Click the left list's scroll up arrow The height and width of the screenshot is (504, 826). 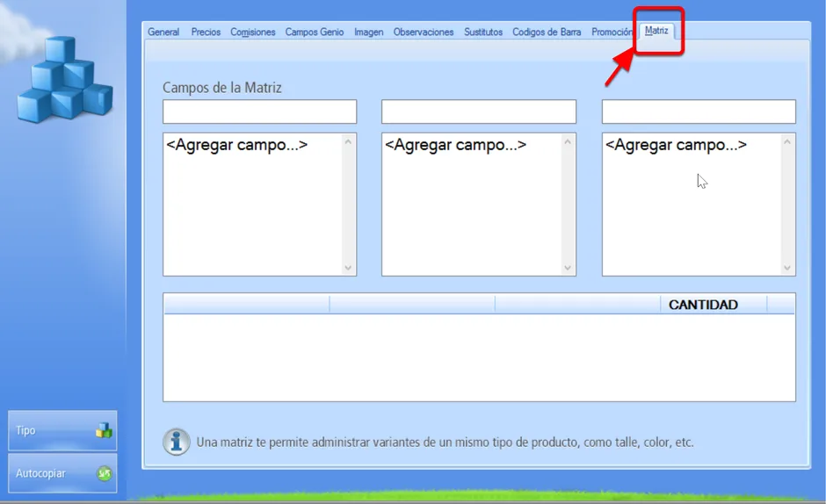(x=348, y=142)
